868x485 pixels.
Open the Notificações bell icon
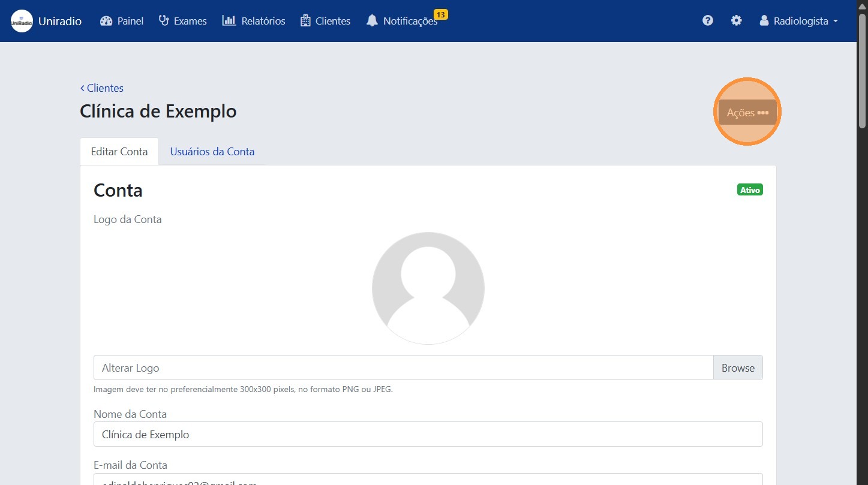(372, 21)
